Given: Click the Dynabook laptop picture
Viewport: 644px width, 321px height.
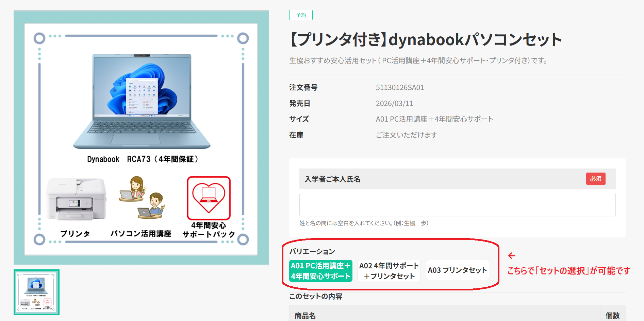Looking at the screenshot, I should 142,101.
